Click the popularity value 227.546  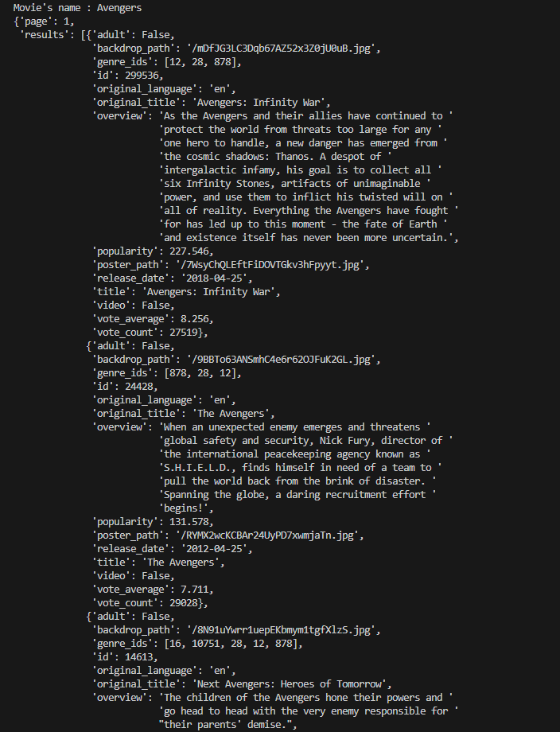pos(189,251)
